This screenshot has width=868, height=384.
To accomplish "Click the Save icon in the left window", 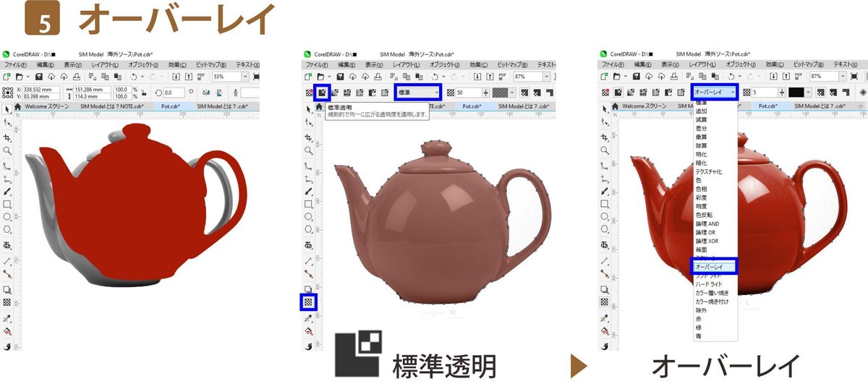I will (39, 76).
